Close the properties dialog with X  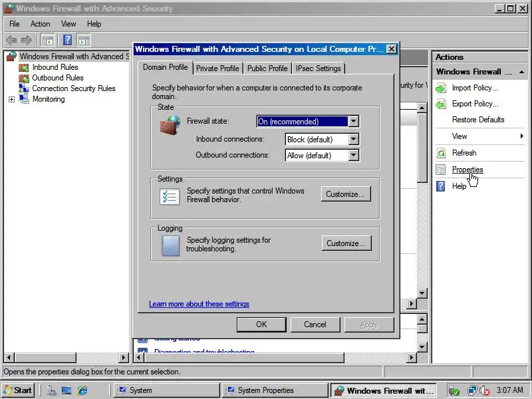pyautogui.click(x=391, y=49)
